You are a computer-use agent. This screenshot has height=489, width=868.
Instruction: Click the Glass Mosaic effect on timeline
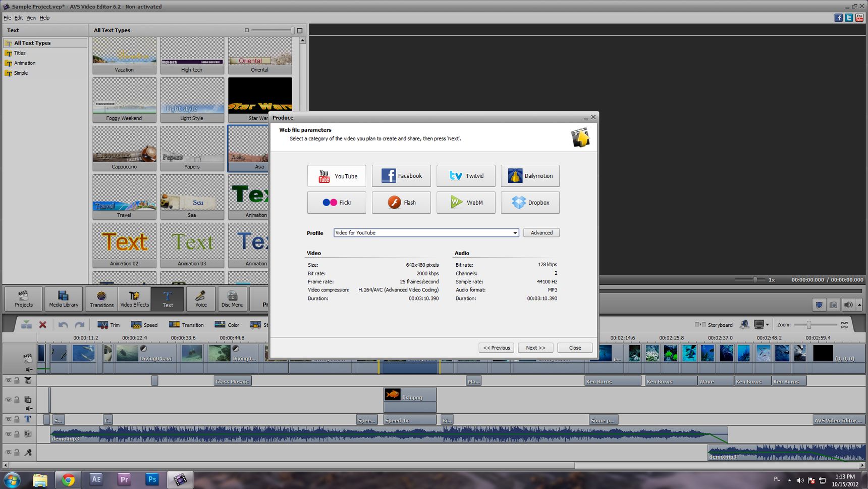[x=232, y=381]
